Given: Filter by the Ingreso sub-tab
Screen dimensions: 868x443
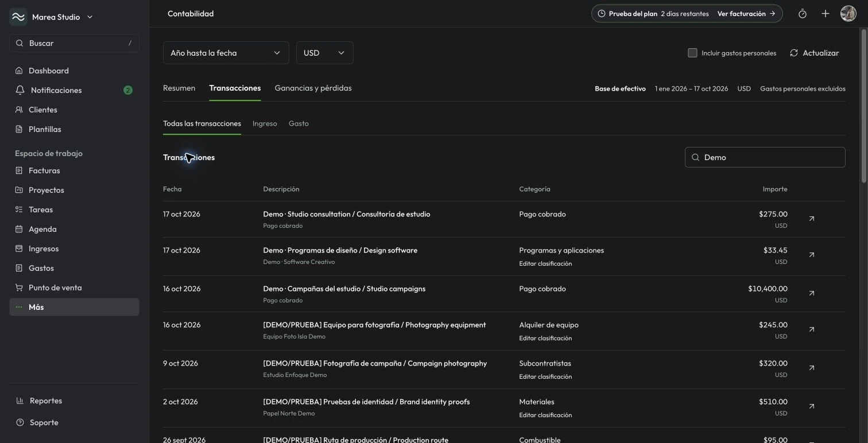Looking at the screenshot, I should point(265,123).
